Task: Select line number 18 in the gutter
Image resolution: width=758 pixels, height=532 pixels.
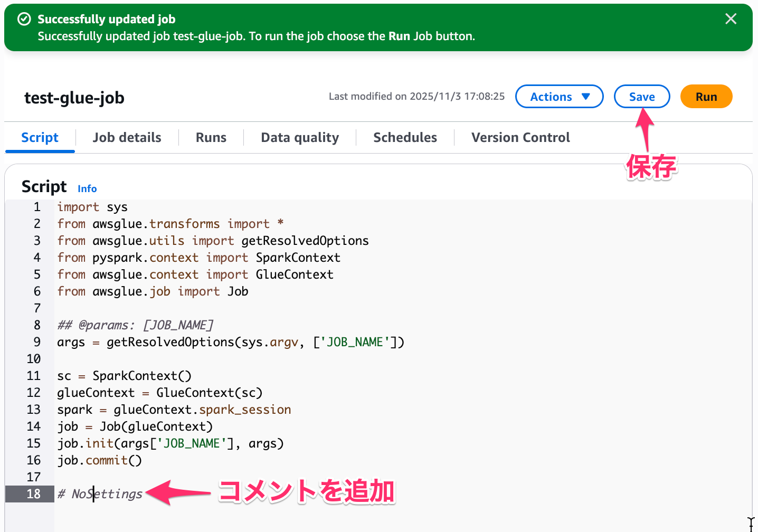Action: coord(34,494)
